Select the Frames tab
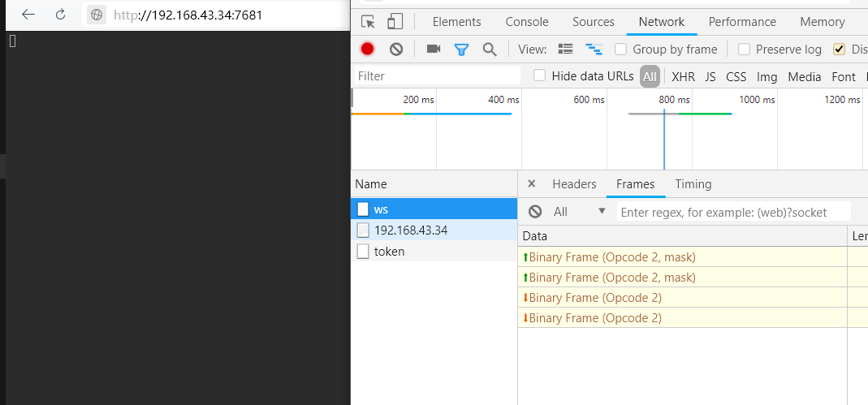 tap(636, 184)
